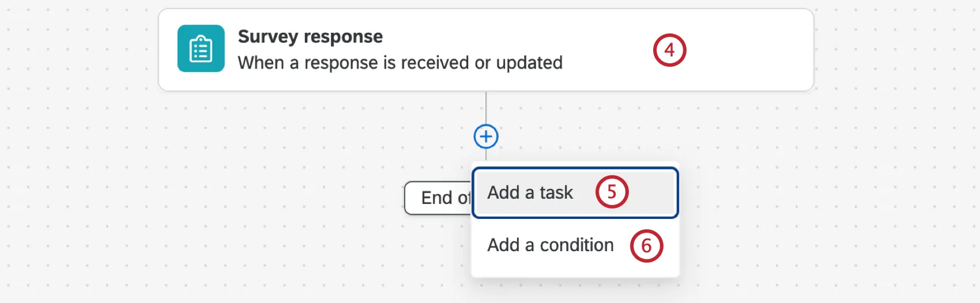This screenshot has height=303, width=980.
Task: Click the teal Survey response clipboard icon
Action: tap(201, 48)
